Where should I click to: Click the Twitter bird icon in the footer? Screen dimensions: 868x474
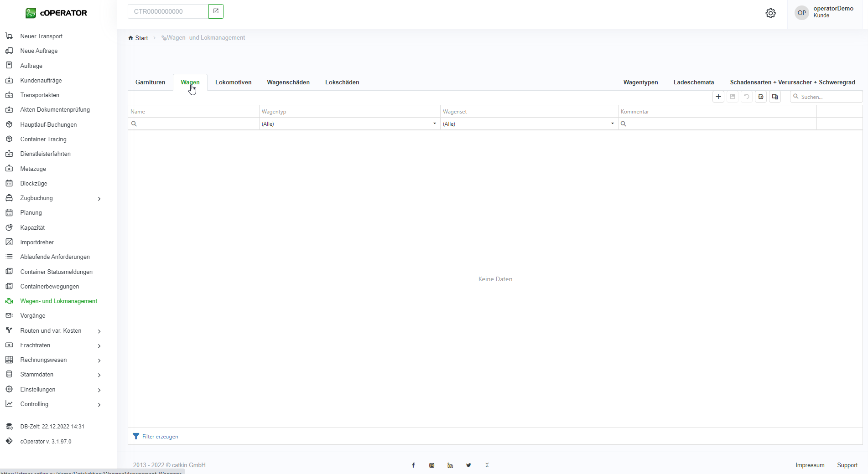coord(468,465)
